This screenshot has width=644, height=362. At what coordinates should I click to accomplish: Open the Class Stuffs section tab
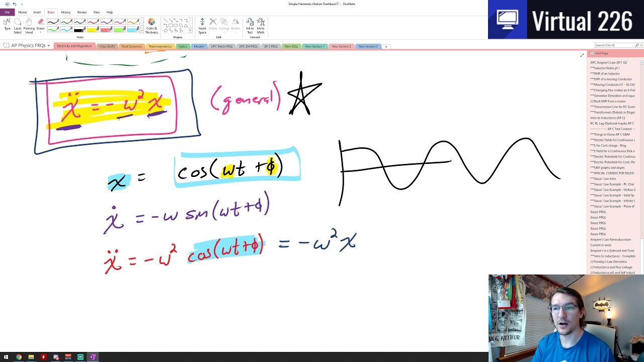coord(107,46)
